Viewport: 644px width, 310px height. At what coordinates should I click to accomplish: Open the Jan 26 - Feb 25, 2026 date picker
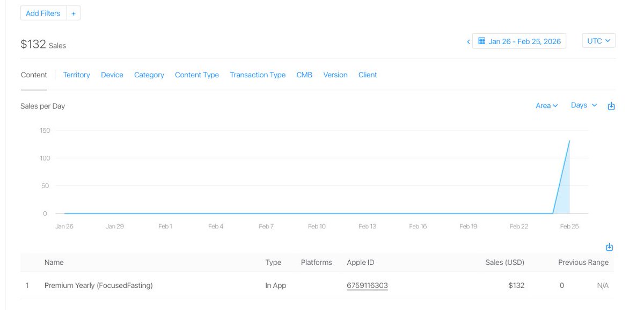click(519, 41)
